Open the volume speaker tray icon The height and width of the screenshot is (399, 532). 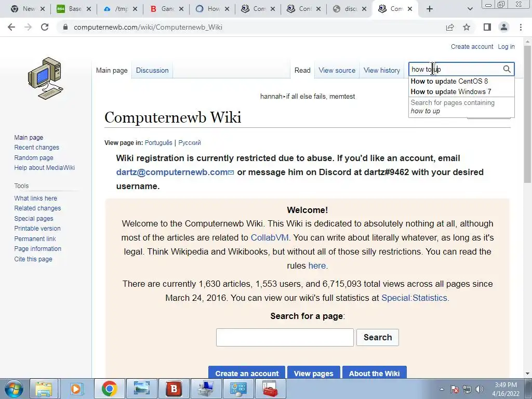pyautogui.click(x=480, y=390)
